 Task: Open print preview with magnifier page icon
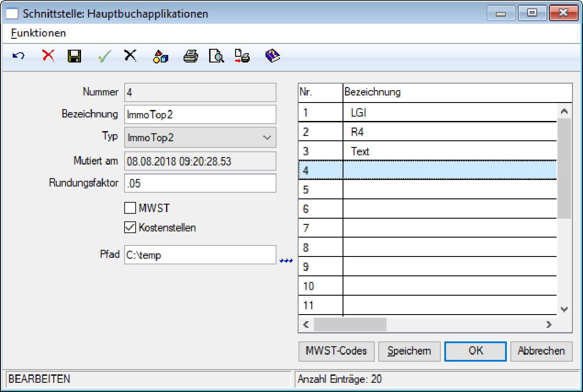[216, 56]
